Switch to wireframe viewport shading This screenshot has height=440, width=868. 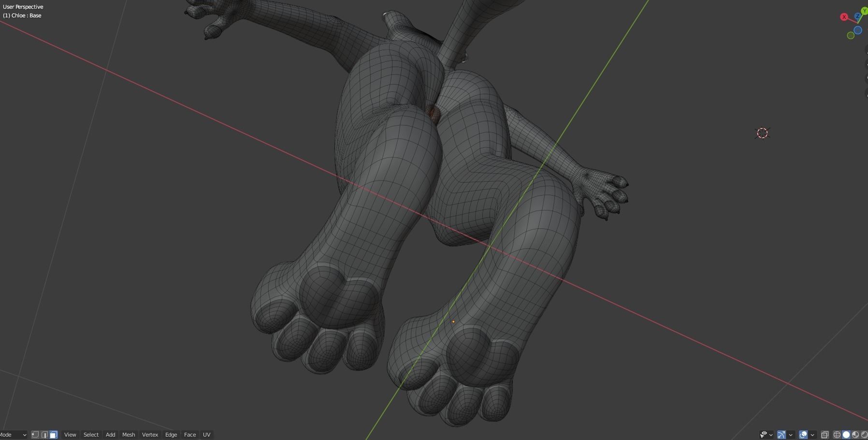(837, 435)
